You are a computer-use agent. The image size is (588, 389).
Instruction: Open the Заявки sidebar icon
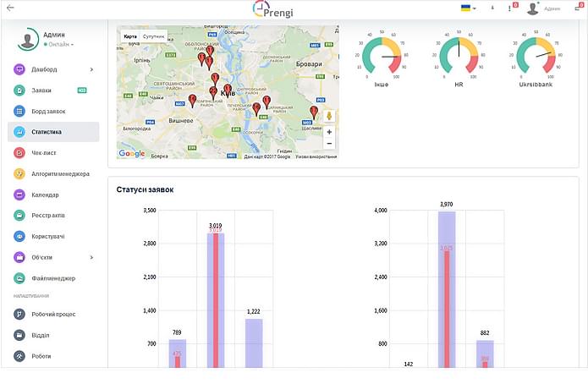point(19,90)
